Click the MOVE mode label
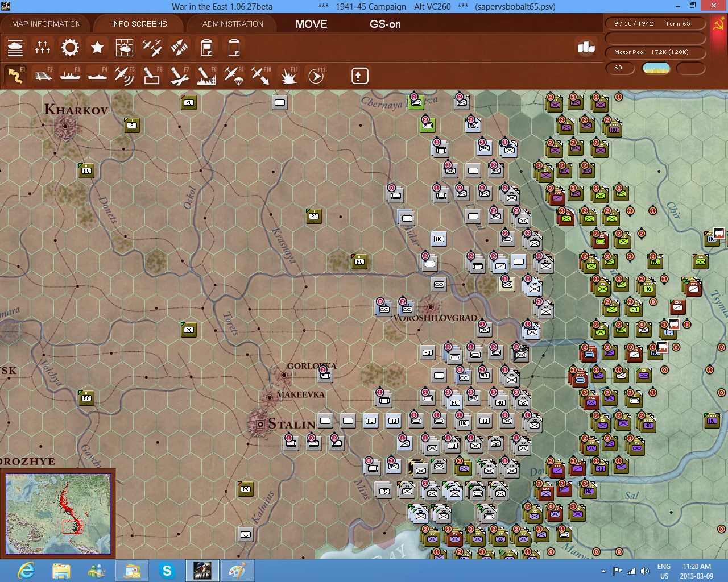 311,24
